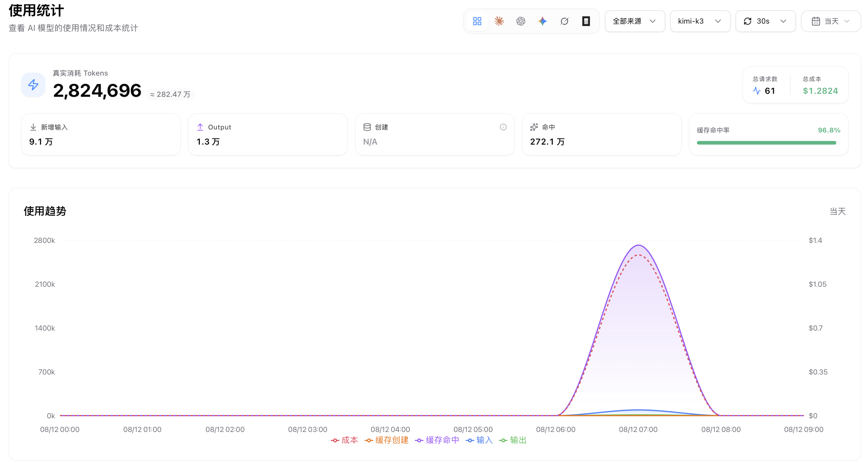Click the 缓存命中率 progress bar
The image size is (868, 461).
[768, 143]
